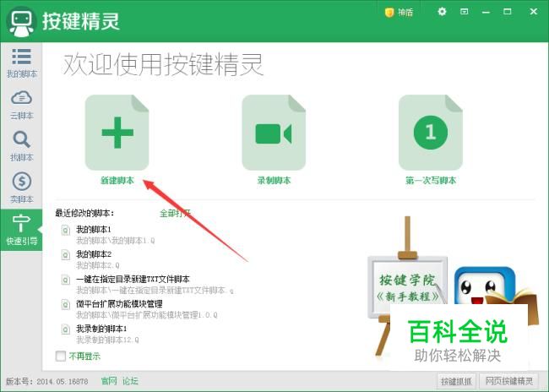Click the 新建脚本 plus document icon
This screenshot has height=392, width=549.
click(117, 133)
